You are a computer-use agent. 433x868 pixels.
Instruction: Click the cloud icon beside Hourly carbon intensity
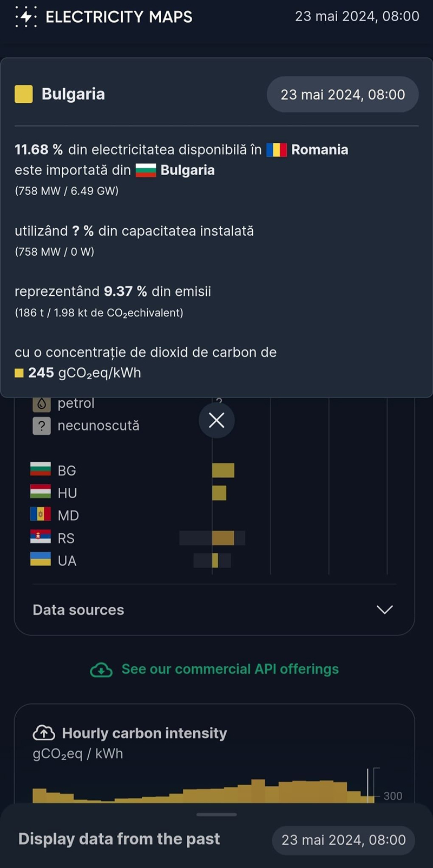click(44, 733)
